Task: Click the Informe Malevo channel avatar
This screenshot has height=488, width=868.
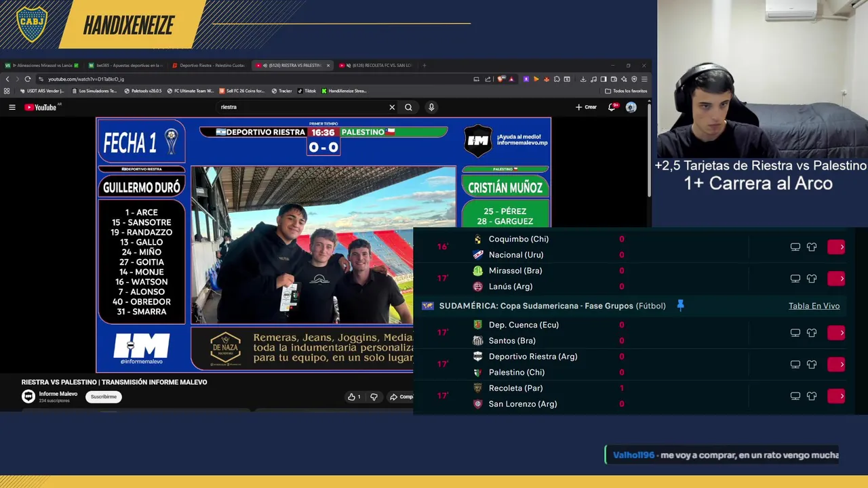Action: tap(28, 396)
